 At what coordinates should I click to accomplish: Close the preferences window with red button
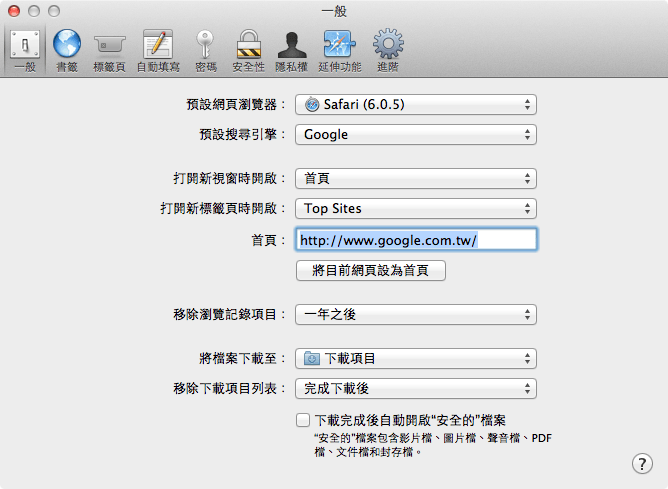tap(14, 11)
